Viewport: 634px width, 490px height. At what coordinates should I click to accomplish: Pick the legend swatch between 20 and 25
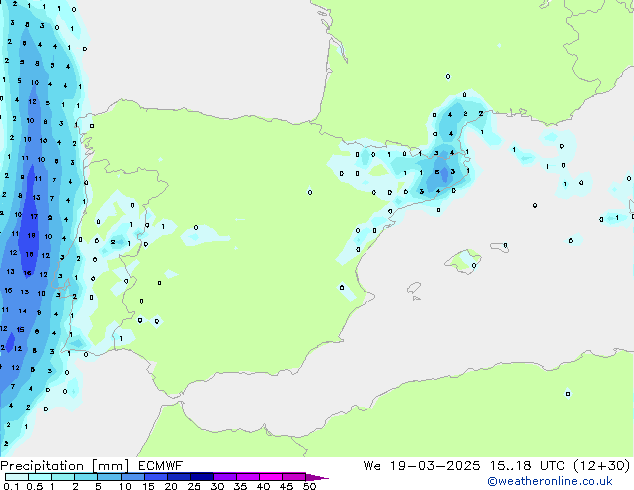[x=178, y=477]
